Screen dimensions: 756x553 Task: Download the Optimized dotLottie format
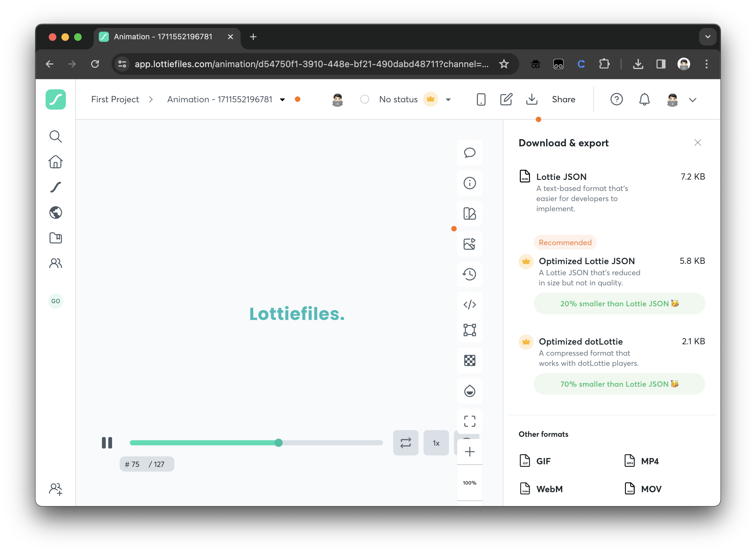click(612, 365)
